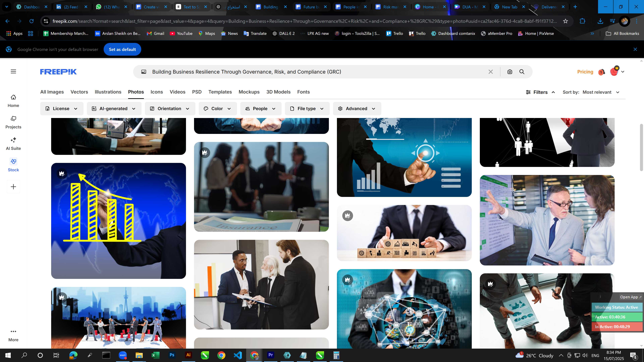Image resolution: width=644 pixels, height=362 pixels.
Task: Click the Freepik logo
Action: (x=58, y=72)
